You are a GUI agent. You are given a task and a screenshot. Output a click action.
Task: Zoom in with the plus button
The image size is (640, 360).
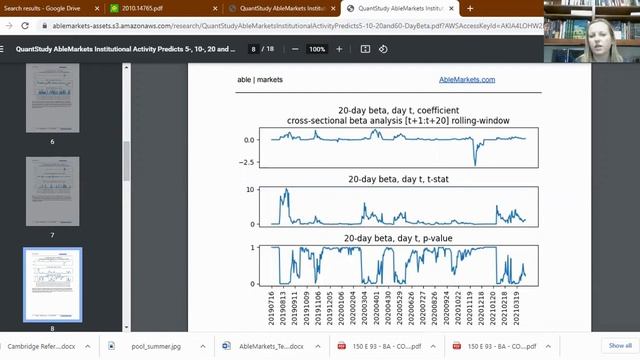[339, 49]
